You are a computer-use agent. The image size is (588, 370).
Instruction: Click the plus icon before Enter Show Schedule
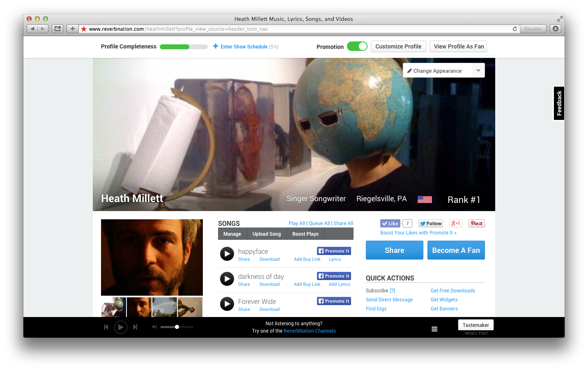point(216,46)
